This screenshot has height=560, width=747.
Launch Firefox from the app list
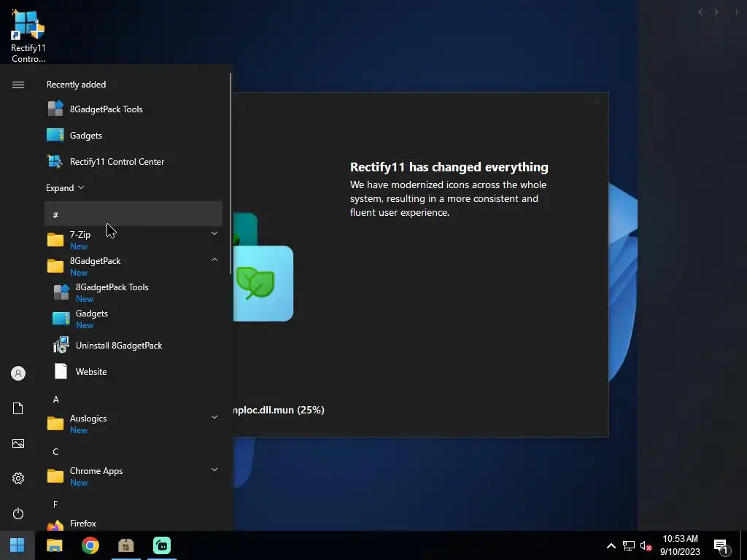133,524
